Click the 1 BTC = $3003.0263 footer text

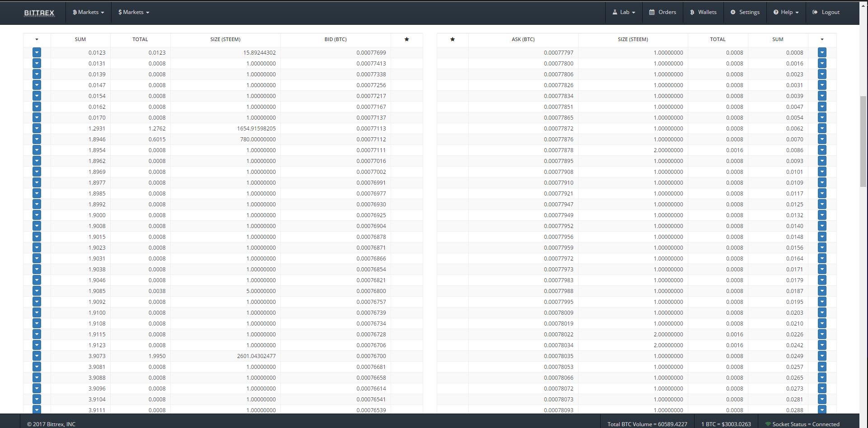726,424
